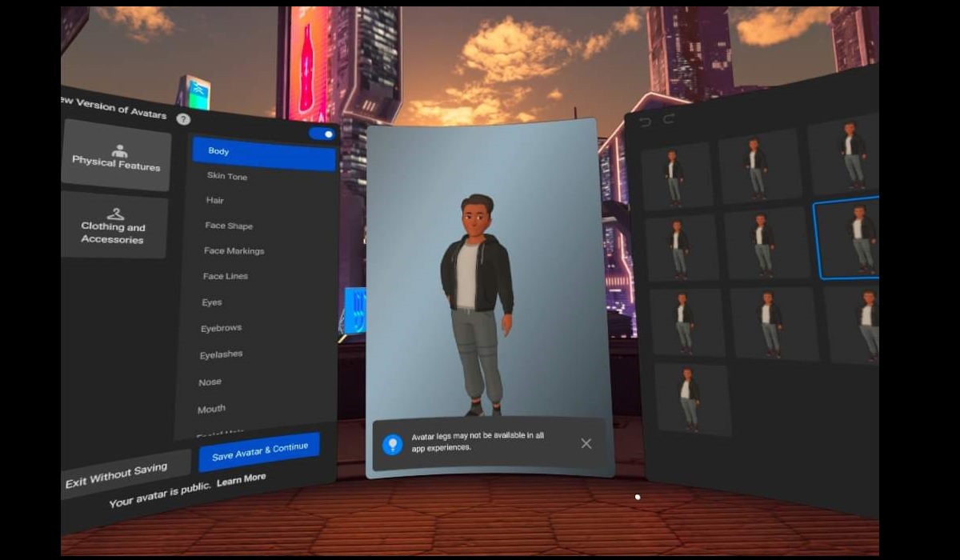
Task: Redo the avatar change
Action: (668, 120)
